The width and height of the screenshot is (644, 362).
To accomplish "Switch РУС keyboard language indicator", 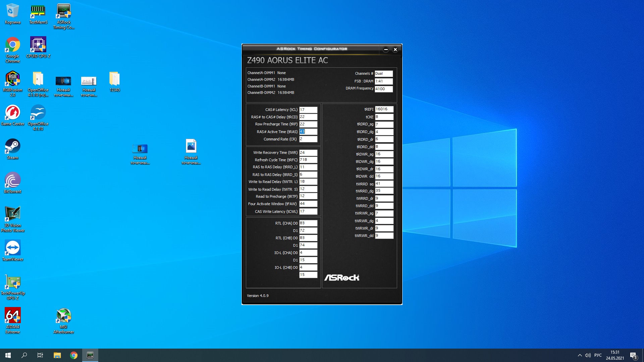I will [x=598, y=355].
